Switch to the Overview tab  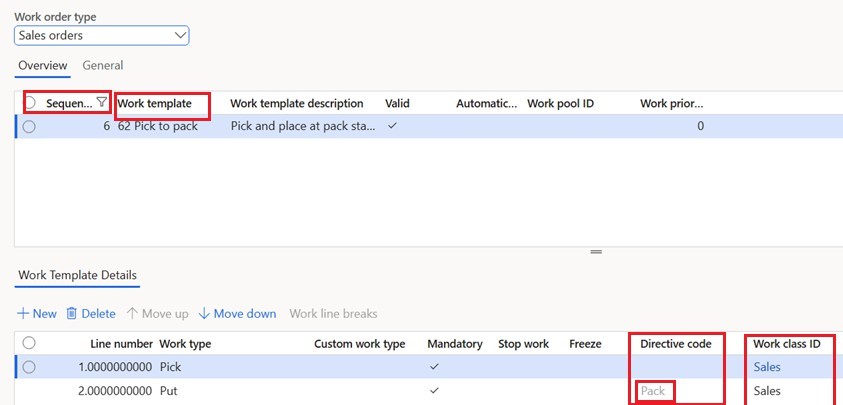click(43, 66)
